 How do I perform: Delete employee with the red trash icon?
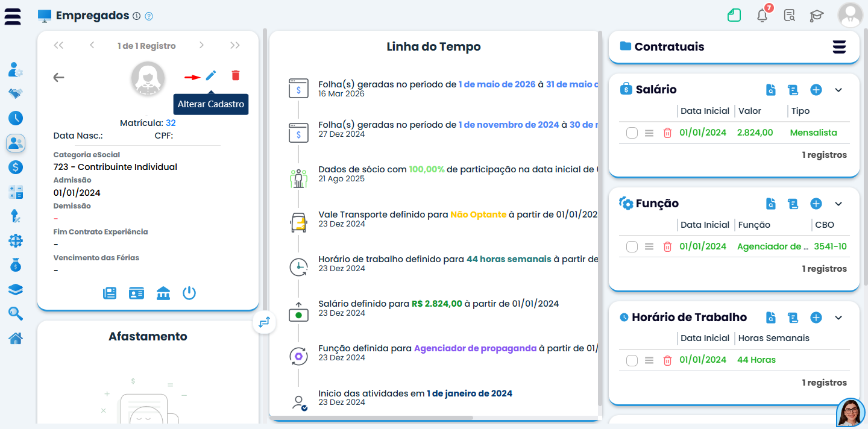tap(236, 75)
